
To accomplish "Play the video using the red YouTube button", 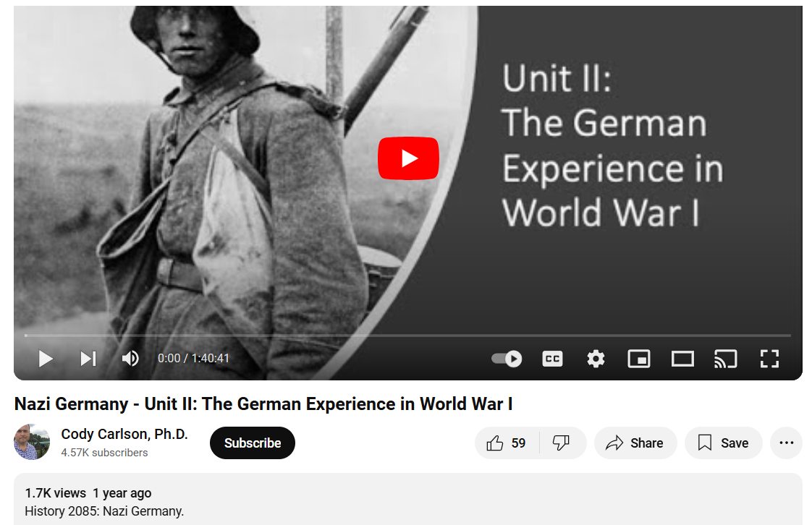I will 408,158.
